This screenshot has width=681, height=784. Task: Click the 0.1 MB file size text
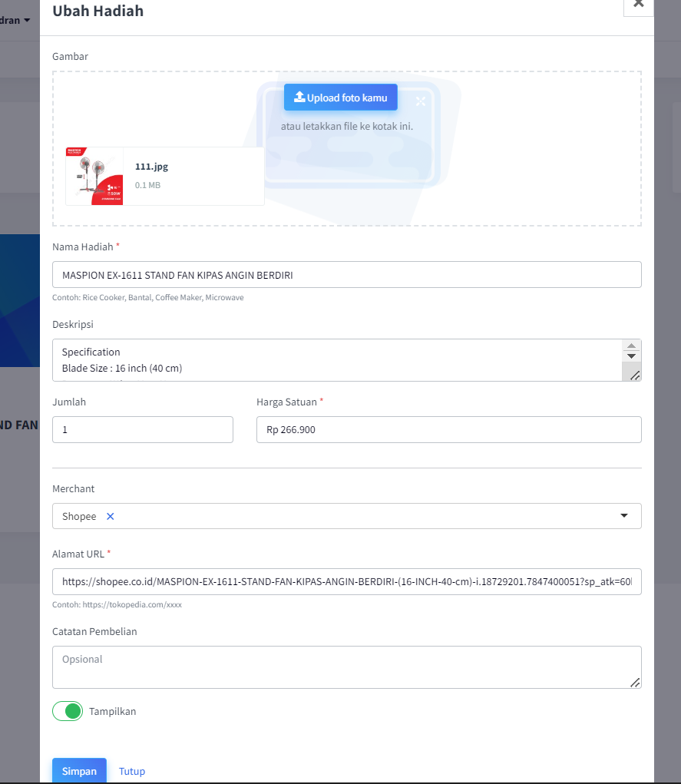tap(147, 185)
